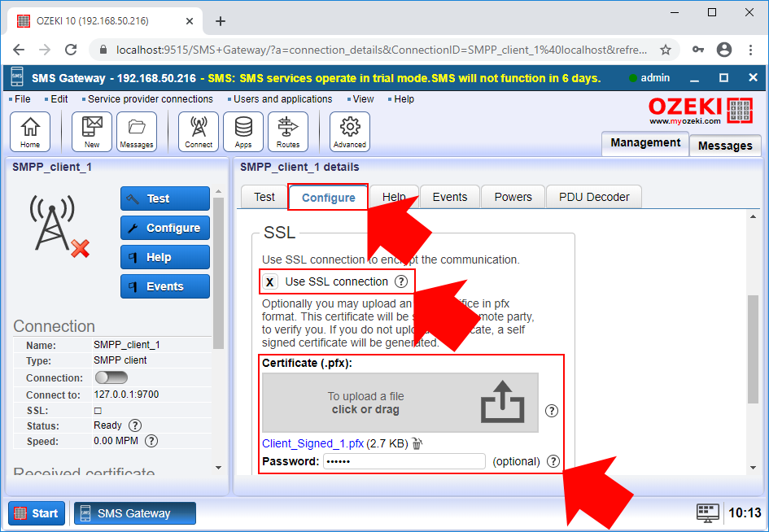Image resolution: width=769 pixels, height=532 pixels.
Task: Open the browser password key icon
Action: (x=698, y=50)
